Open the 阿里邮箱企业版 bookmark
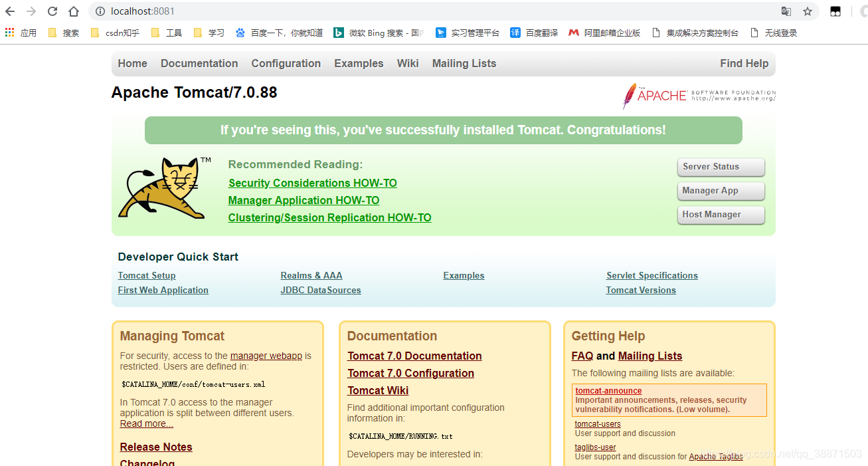The width and height of the screenshot is (868, 466). [604, 33]
